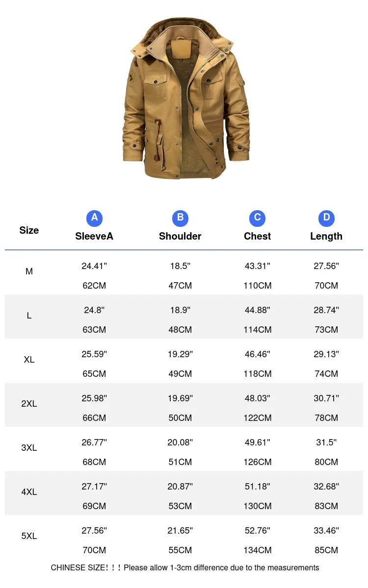Select the 3XL size row label
Screen dimensions: 368x588
tap(29, 448)
